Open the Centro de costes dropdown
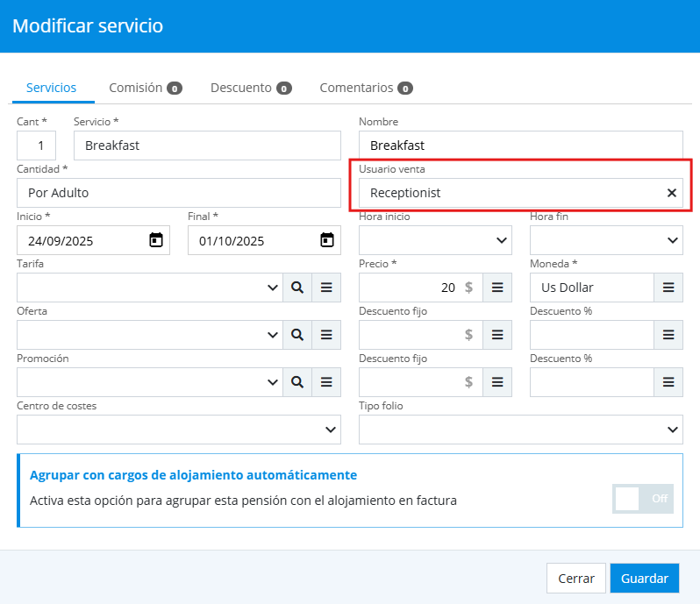 pyautogui.click(x=179, y=430)
